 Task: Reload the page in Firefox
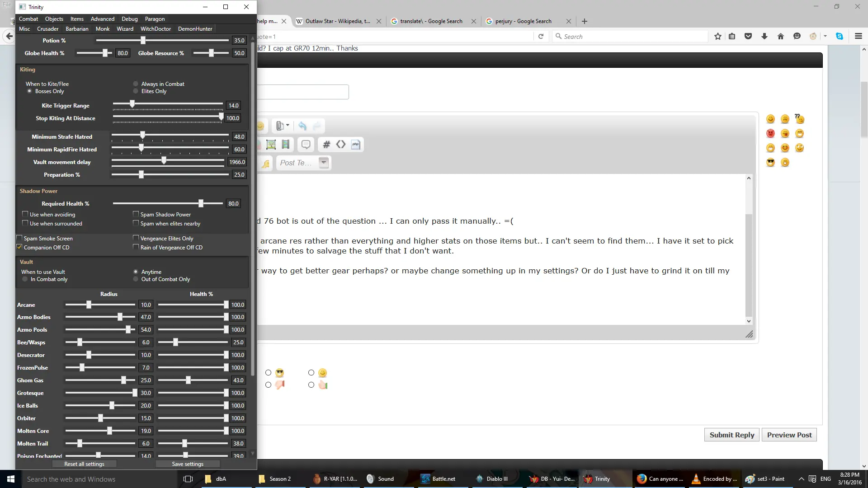coord(541,37)
